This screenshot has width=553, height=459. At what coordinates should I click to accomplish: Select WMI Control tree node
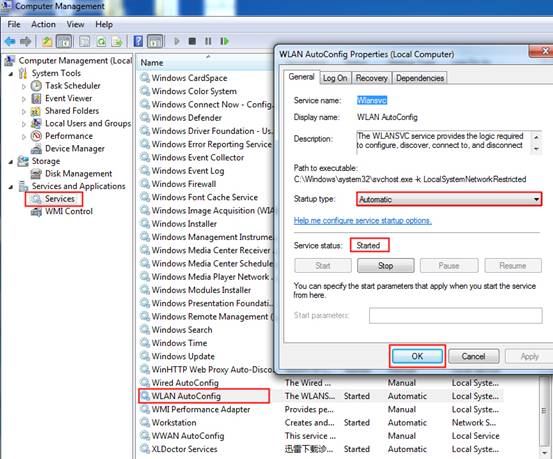pos(69,211)
